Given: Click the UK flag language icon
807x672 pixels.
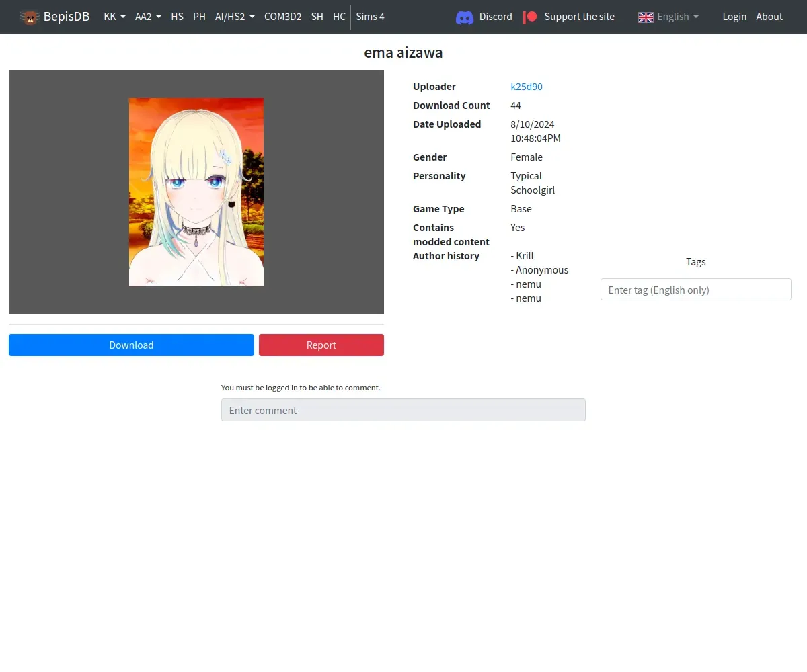Looking at the screenshot, I should 646,17.
